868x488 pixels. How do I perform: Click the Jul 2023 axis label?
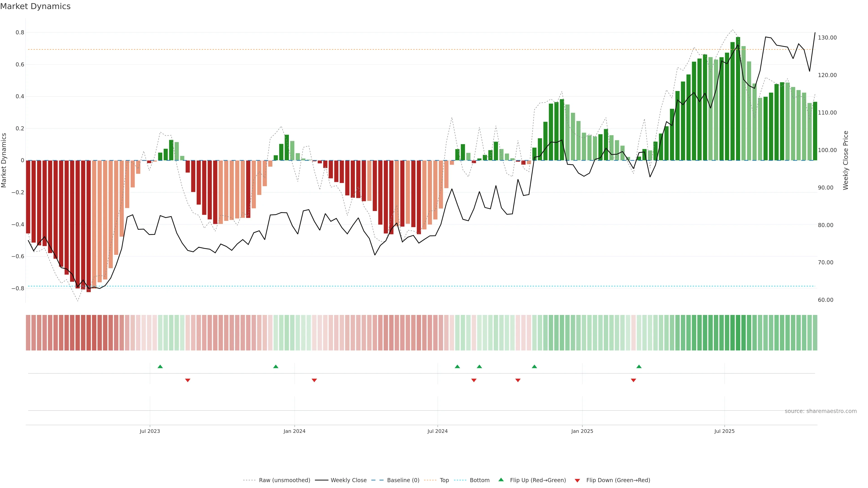click(x=150, y=431)
